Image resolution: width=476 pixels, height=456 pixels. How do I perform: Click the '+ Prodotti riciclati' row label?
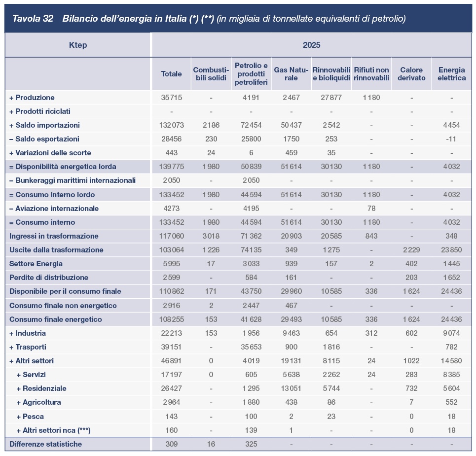click(40, 111)
